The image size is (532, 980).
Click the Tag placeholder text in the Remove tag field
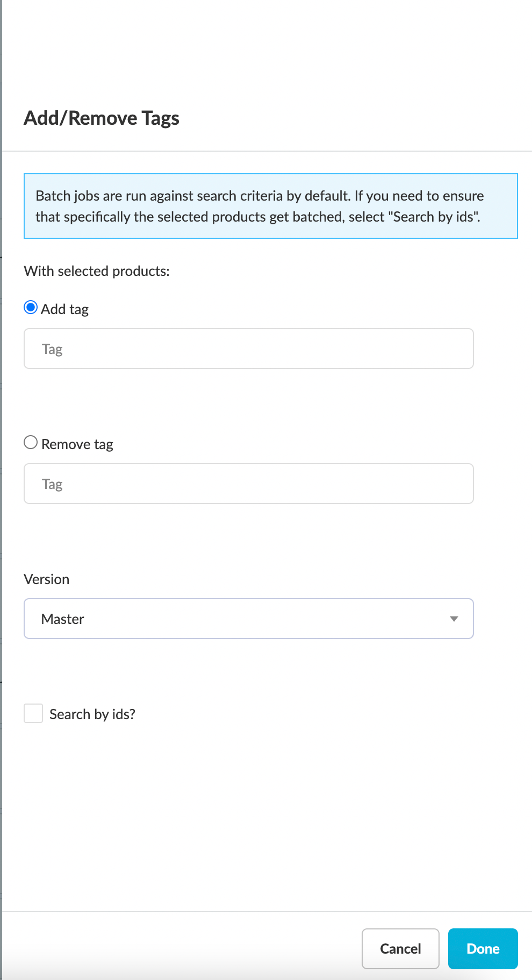click(x=52, y=485)
